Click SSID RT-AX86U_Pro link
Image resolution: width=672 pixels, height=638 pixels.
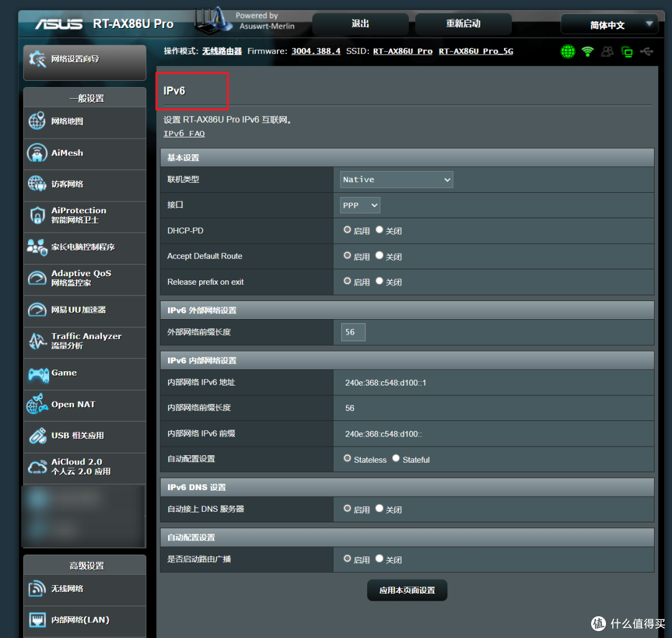click(x=403, y=51)
